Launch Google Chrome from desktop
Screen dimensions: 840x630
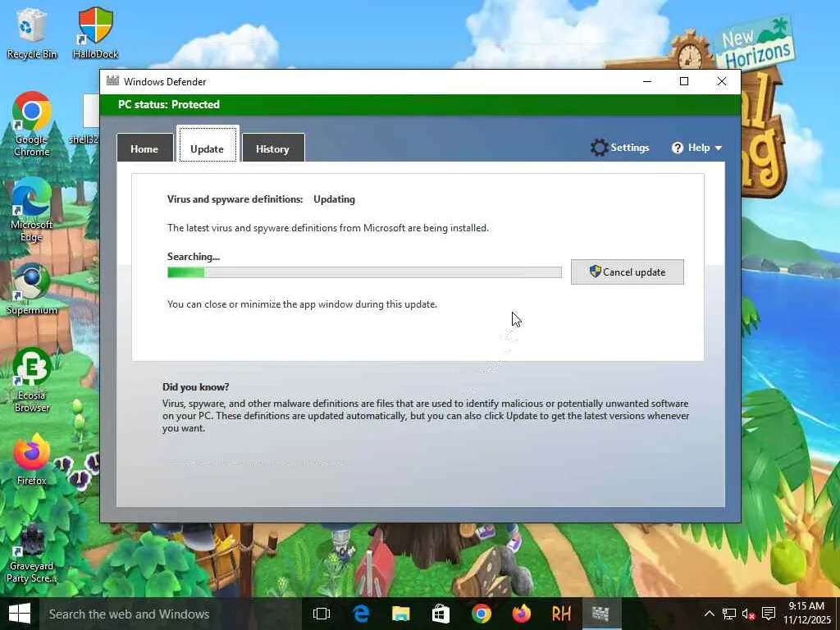32,124
